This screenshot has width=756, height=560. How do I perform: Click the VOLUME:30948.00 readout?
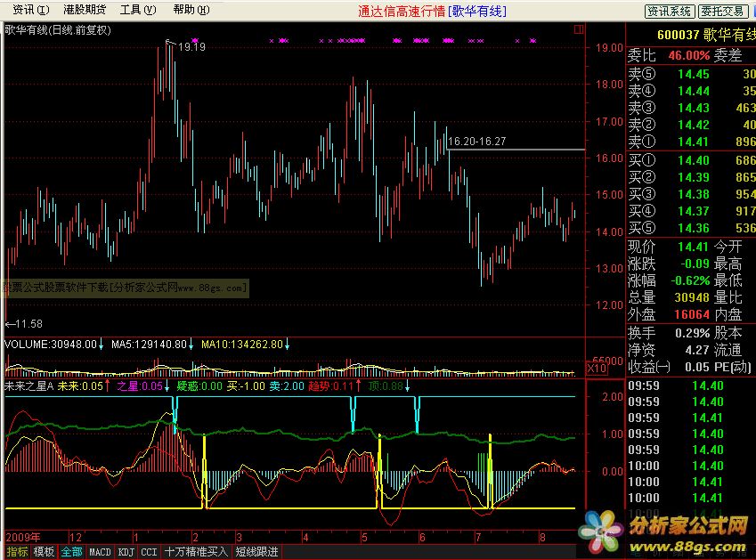[51, 344]
